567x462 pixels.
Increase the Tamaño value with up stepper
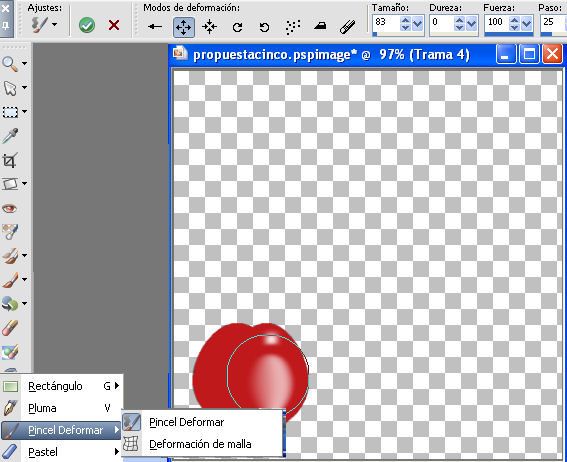pos(405,20)
